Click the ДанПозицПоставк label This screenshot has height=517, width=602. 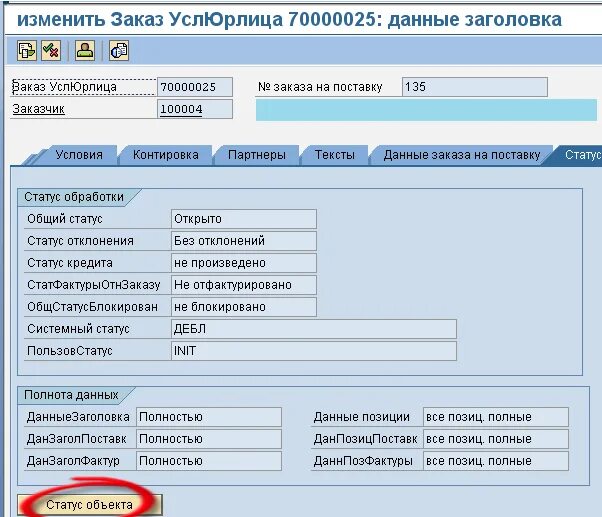click(x=366, y=439)
